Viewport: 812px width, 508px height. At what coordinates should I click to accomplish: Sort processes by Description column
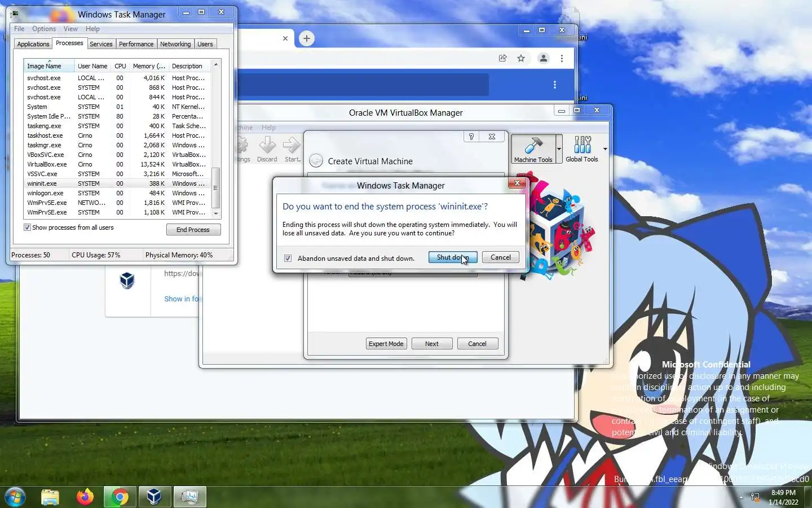[189, 66]
